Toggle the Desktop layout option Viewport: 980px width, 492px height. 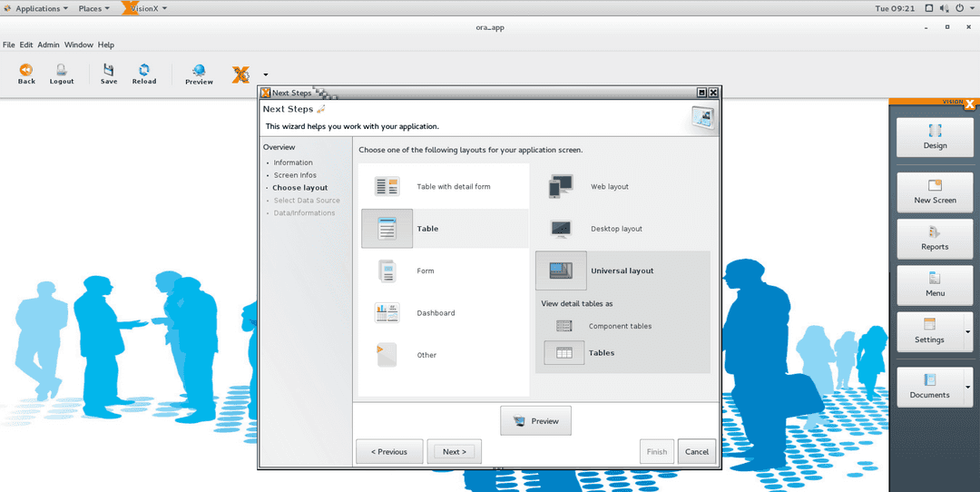click(561, 229)
